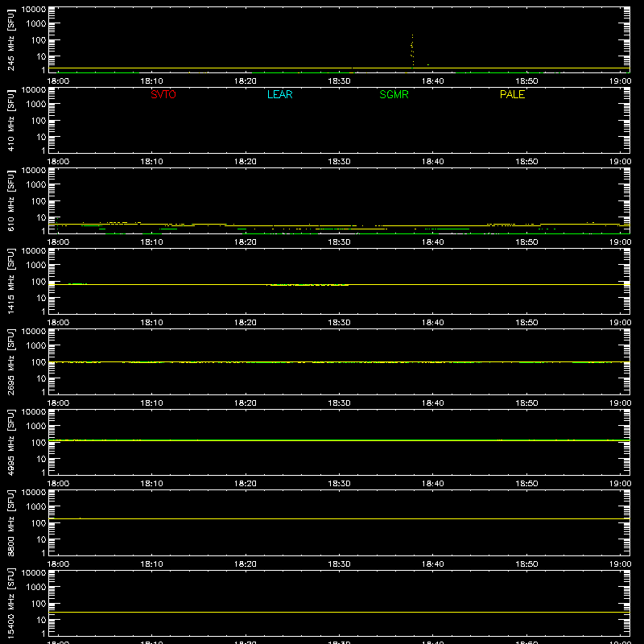Click the yellow flux trace in 8800 MHz plot
Screen dimensions: 644x644
point(339,518)
